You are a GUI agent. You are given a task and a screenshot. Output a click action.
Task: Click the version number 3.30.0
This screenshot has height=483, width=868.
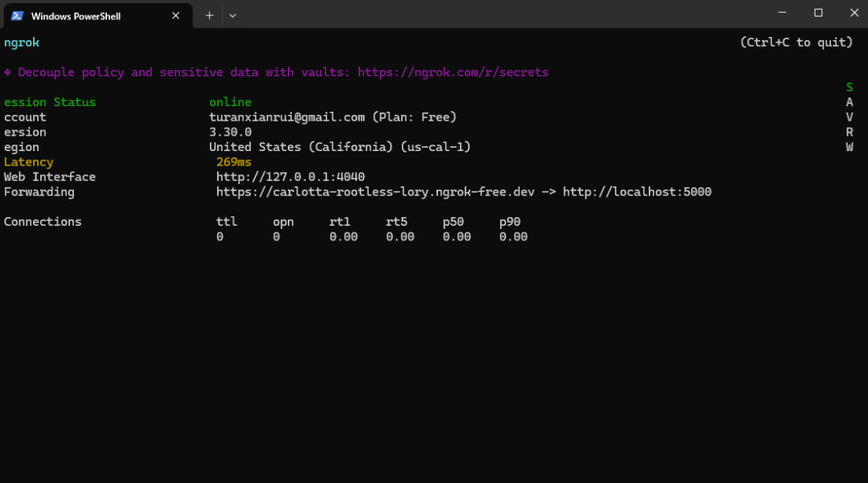230,132
